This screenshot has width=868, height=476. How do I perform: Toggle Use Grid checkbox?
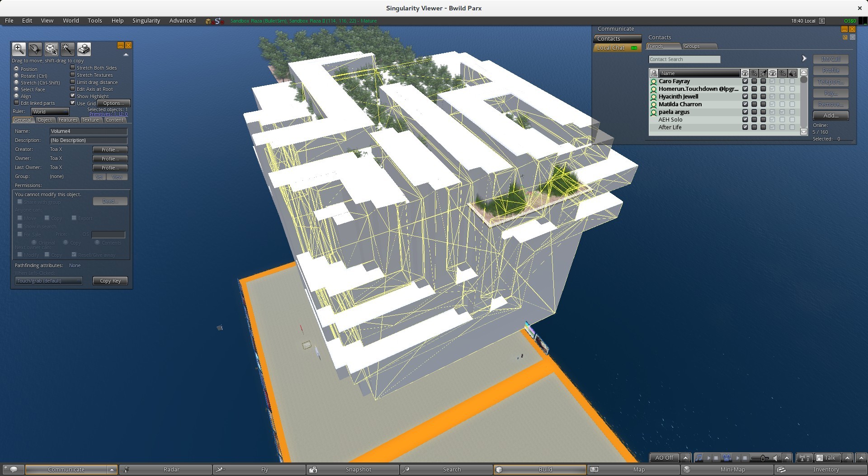pos(72,103)
